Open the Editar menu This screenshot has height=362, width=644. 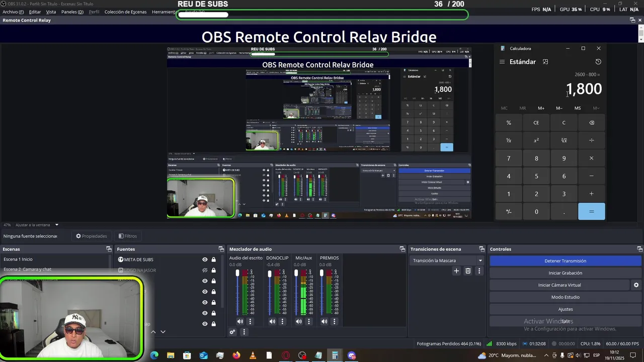point(35,12)
